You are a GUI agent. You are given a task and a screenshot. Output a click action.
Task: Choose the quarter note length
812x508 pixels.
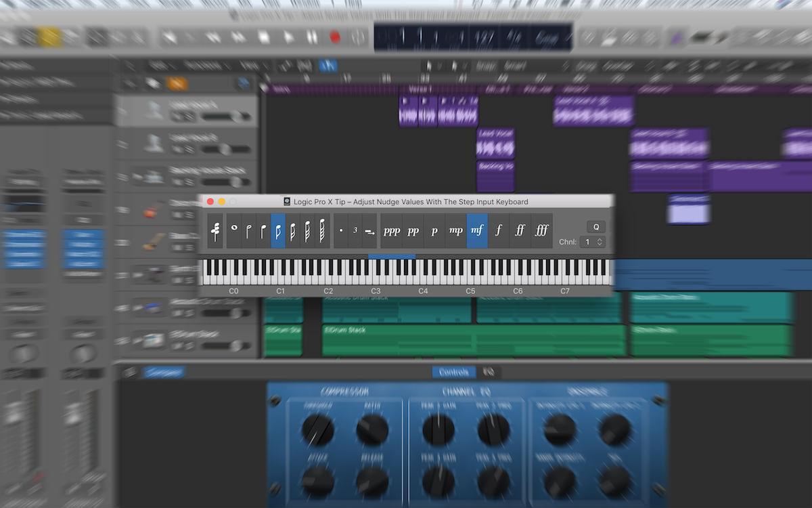tap(263, 231)
